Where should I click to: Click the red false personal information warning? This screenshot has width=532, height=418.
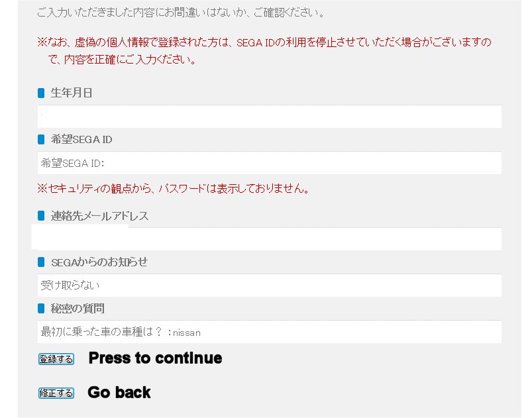264,51
